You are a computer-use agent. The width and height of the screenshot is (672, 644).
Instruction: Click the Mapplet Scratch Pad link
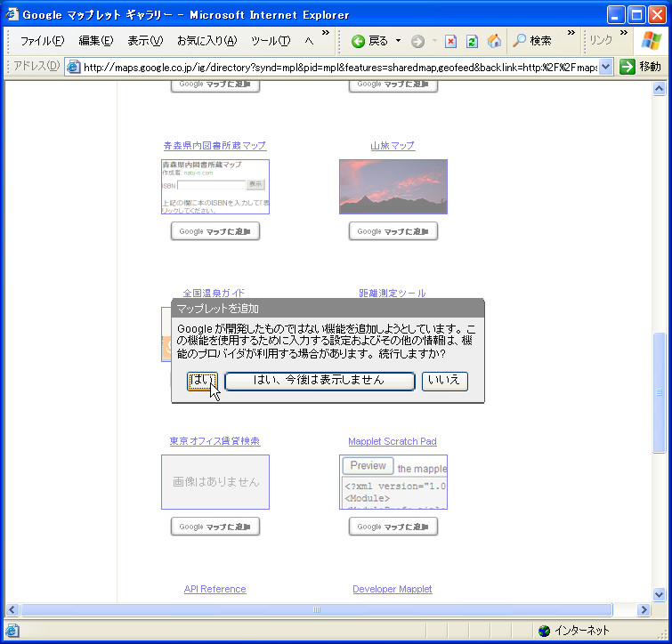(x=393, y=441)
